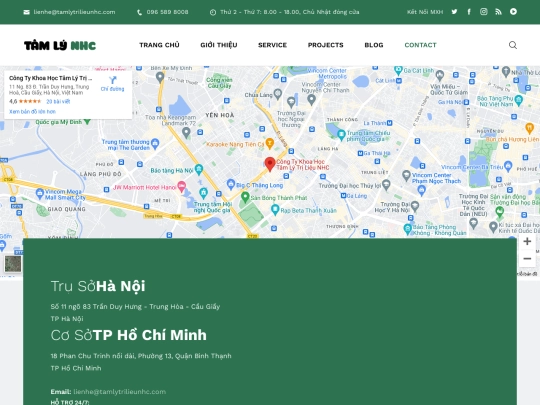Open the Twitter social link
540x405 pixels.
(454, 12)
